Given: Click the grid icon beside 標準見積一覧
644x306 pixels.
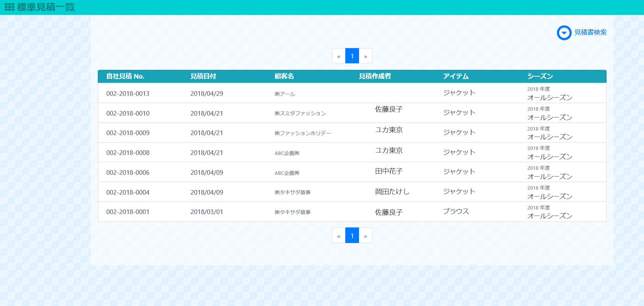Looking at the screenshot, I should click(10, 7).
